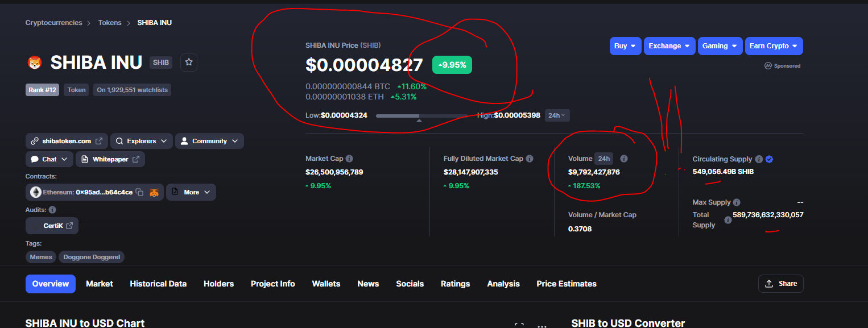Click the SHIB ticker badge by title
Screen dimensions: 868x328
pos(161,63)
